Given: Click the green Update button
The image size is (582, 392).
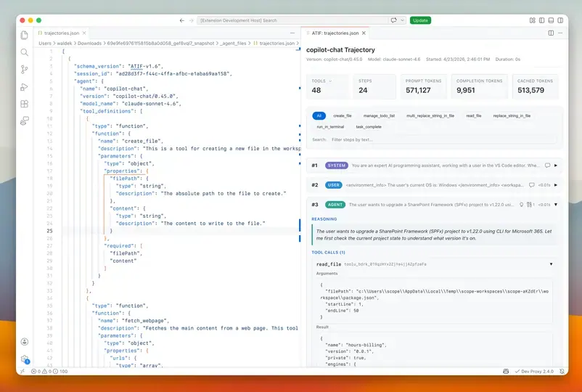Looking at the screenshot, I should [420, 20].
